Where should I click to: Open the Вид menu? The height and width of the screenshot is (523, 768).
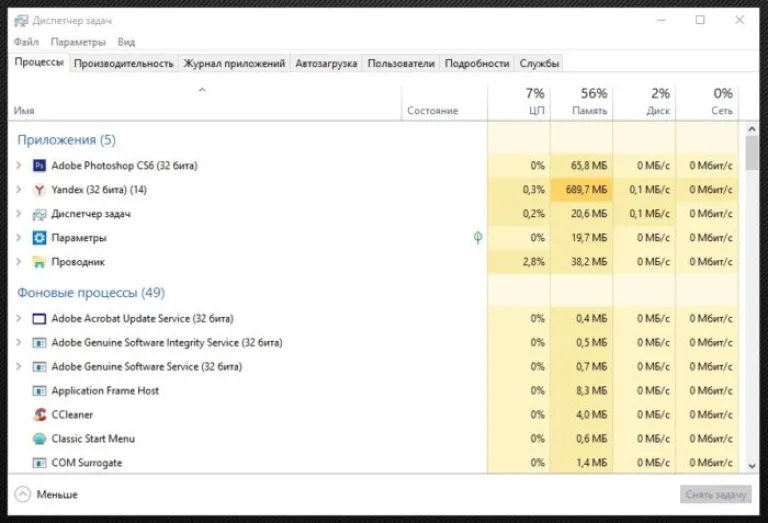click(x=126, y=42)
